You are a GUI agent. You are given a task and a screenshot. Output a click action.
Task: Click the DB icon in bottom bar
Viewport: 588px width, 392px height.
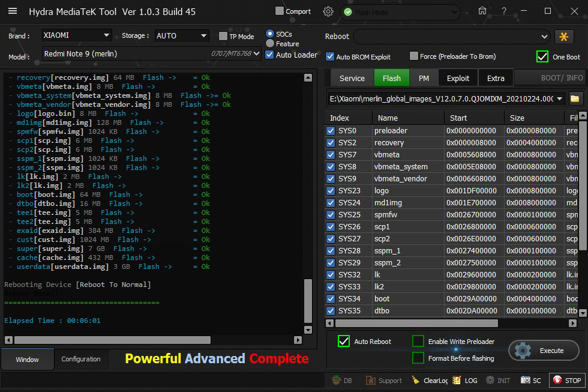341,381
